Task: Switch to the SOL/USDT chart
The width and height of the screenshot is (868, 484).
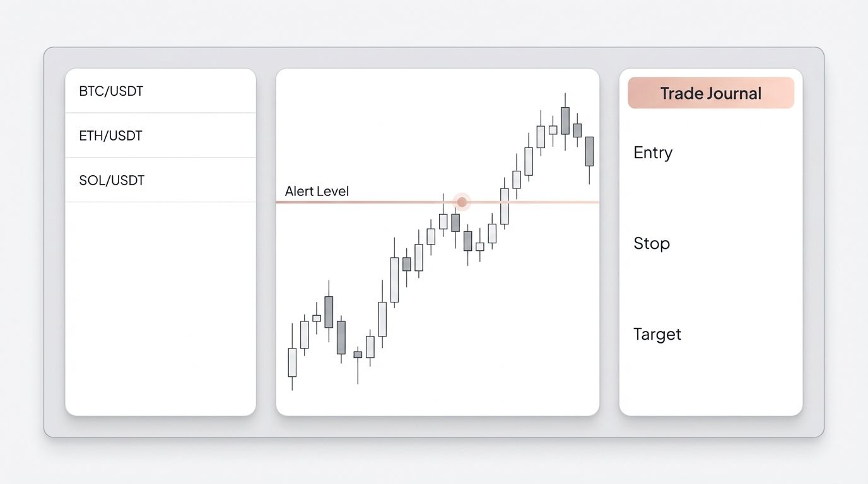Action: [112, 180]
